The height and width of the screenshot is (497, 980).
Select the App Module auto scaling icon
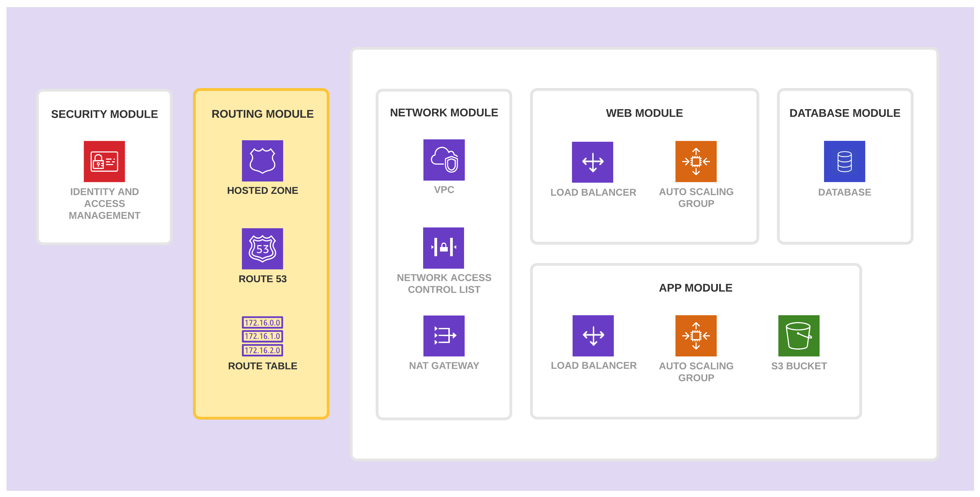click(696, 336)
